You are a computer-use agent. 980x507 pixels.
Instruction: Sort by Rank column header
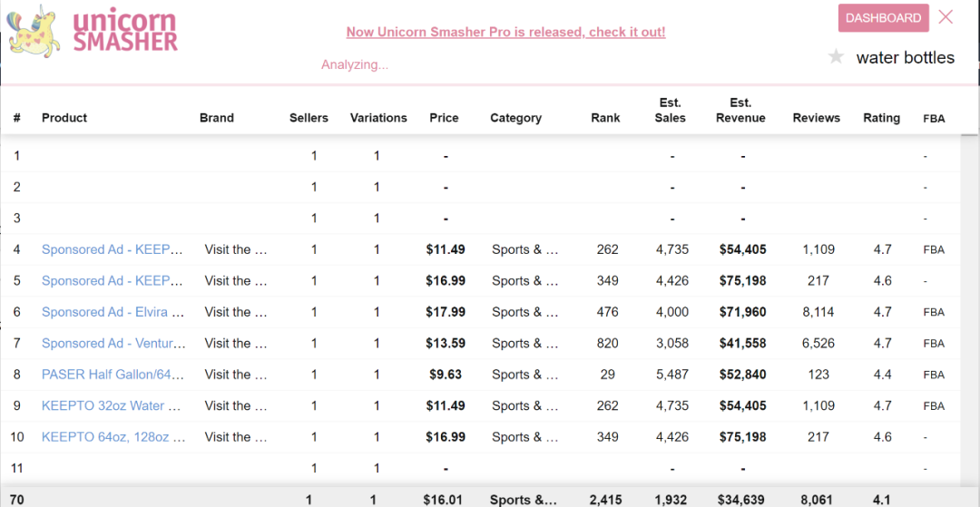click(x=605, y=118)
